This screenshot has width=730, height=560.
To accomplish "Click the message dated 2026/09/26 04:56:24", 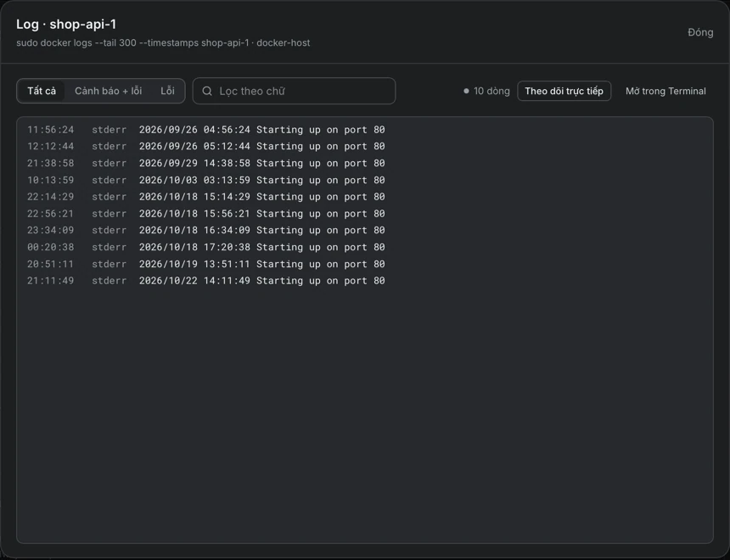I will (262, 130).
